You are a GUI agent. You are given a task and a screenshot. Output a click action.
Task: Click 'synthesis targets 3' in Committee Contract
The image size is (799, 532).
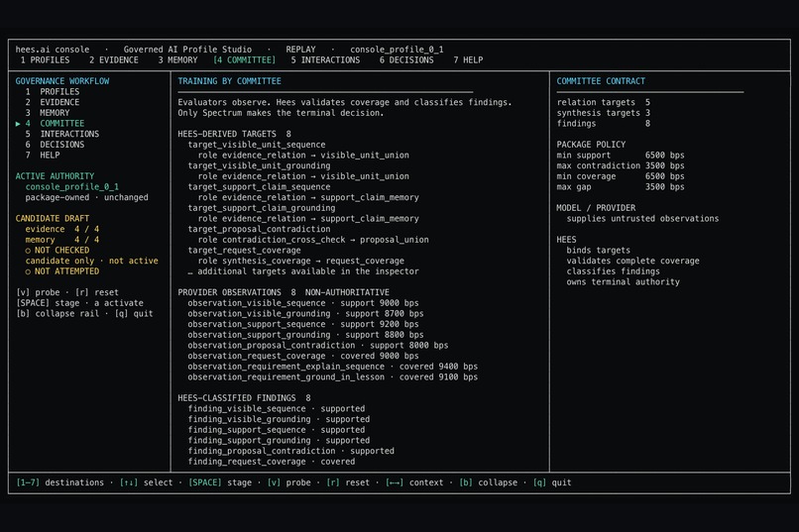(x=604, y=113)
